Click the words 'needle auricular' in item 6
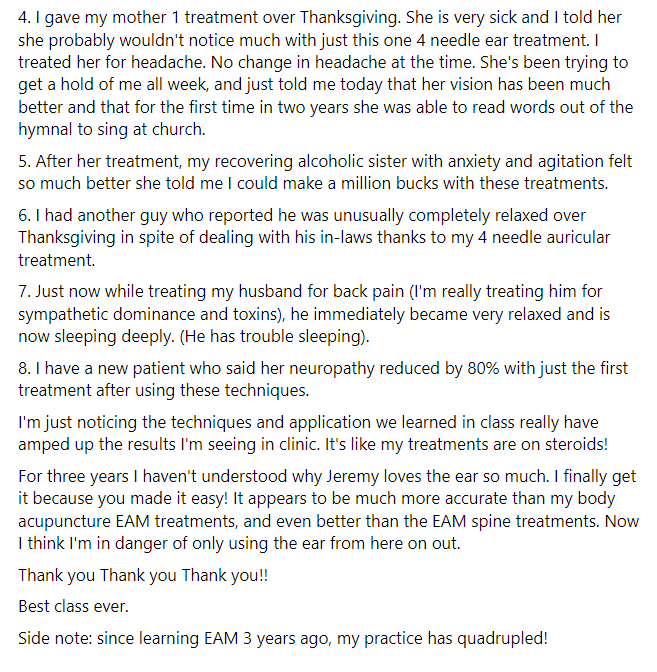Screen dimensions: 657x672 point(551,237)
